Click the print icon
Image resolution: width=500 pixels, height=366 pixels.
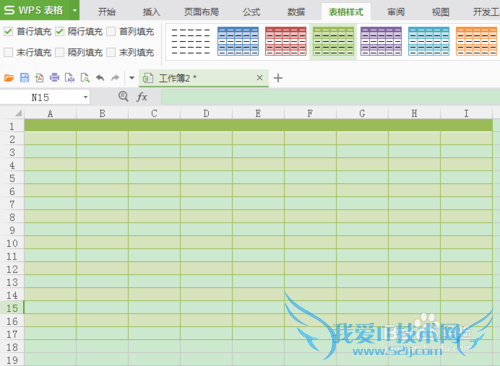pos(54,78)
